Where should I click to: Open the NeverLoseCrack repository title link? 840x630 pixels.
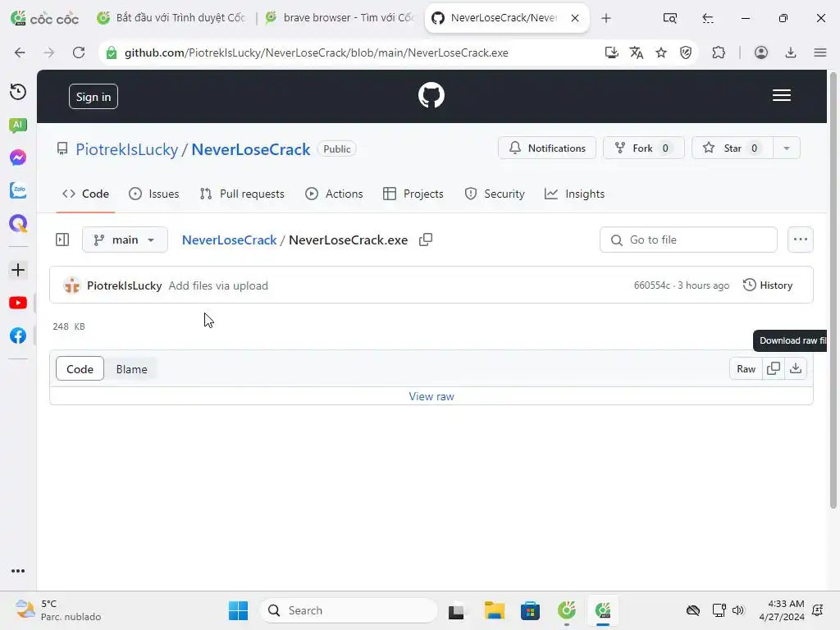[251, 149]
